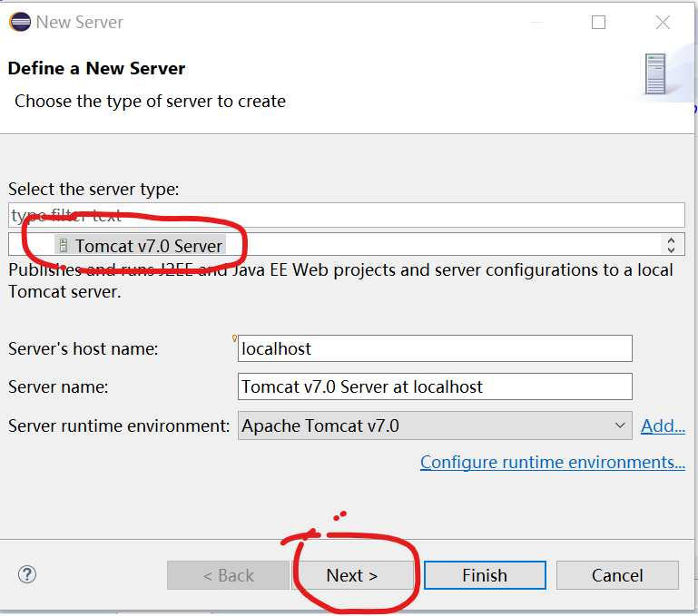This screenshot has height=616, width=698.
Task: Click the Server's host name field
Action: pyautogui.click(x=435, y=348)
